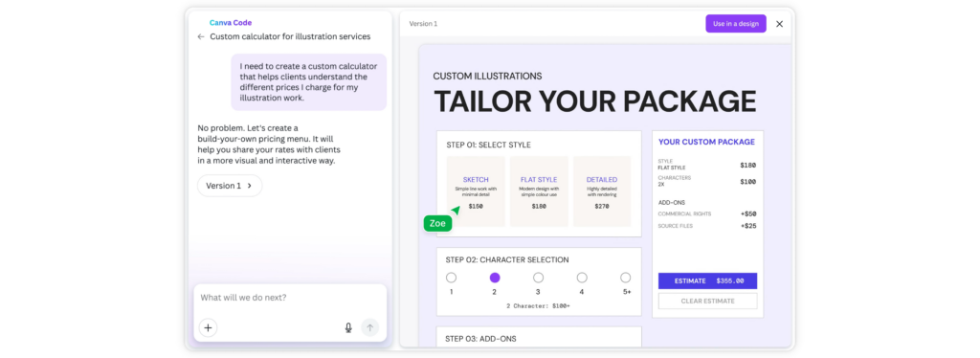Choose the Flat Style card
This screenshot has width=980, height=358.
(x=539, y=191)
